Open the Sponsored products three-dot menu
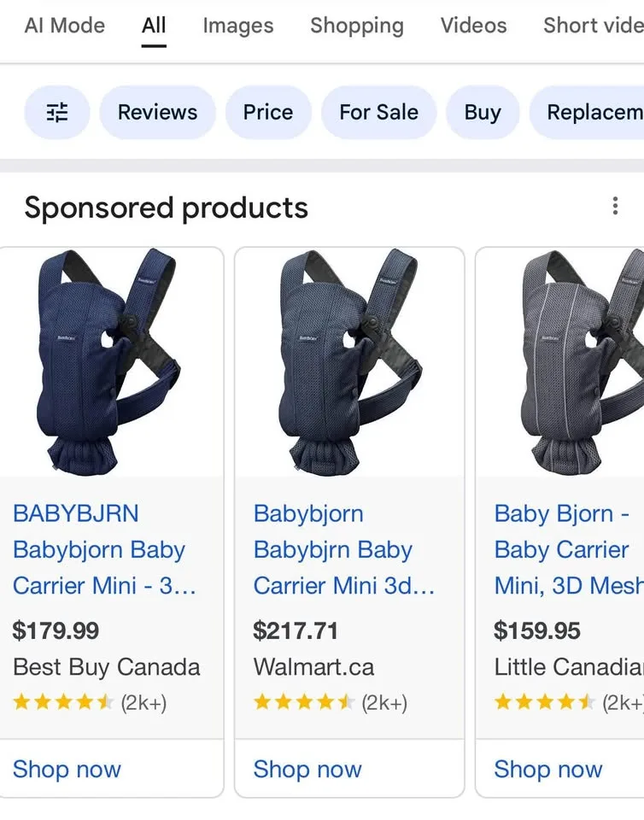Viewport: 644px width, 820px height. (x=615, y=206)
